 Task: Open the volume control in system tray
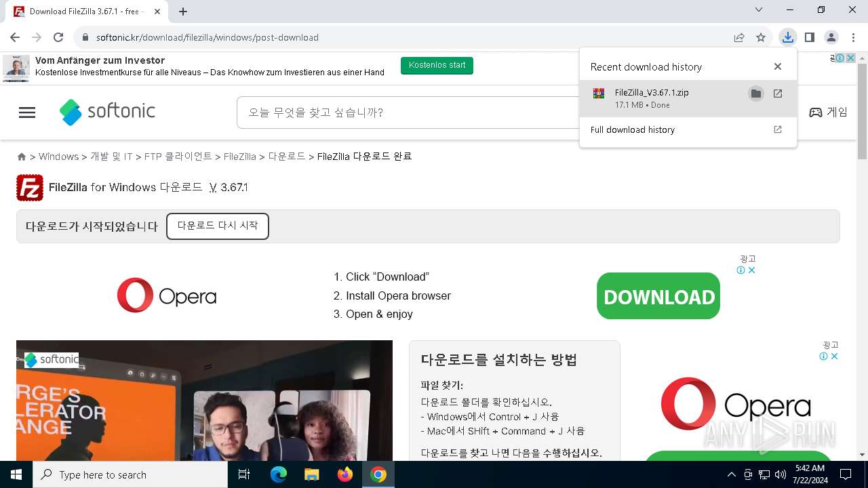coord(780,474)
